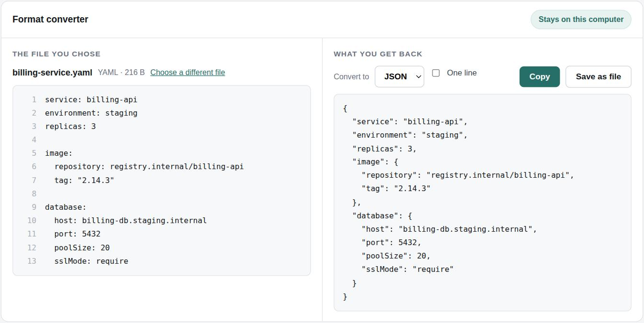Click the YAML · 216 B file info
Screen dimensions: 644x323
[x=122, y=72]
